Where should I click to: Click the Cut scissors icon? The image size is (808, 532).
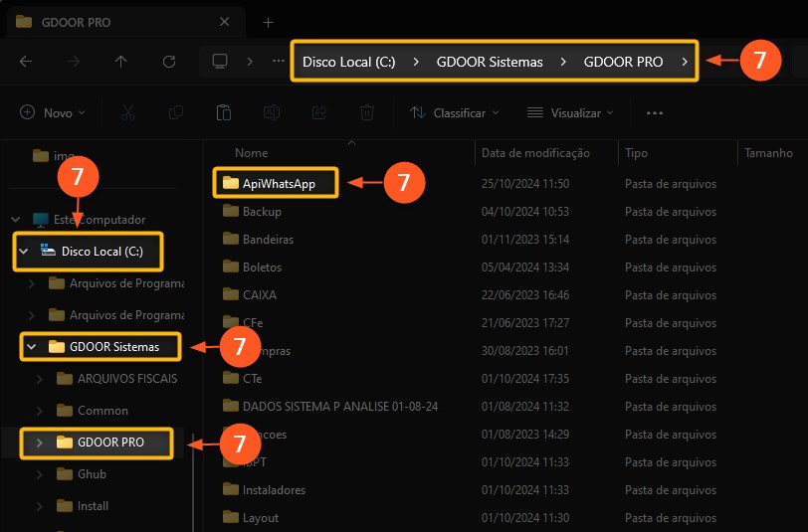pos(127,113)
